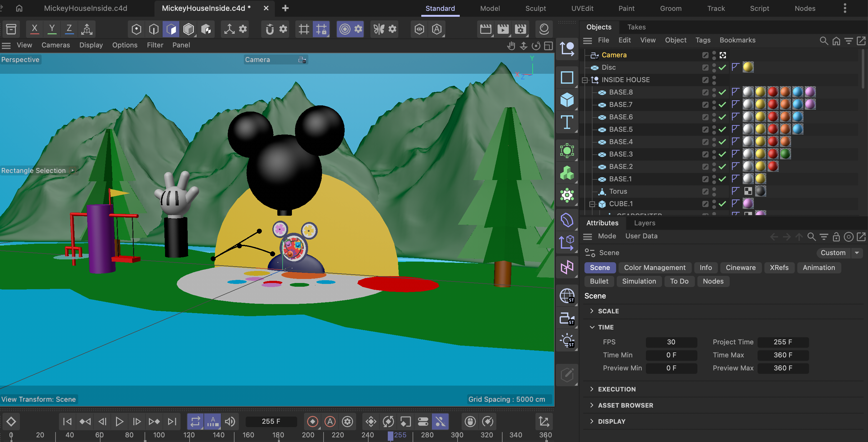The width and height of the screenshot is (868, 442).
Task: Toggle the X-axis lock
Action: click(x=34, y=29)
